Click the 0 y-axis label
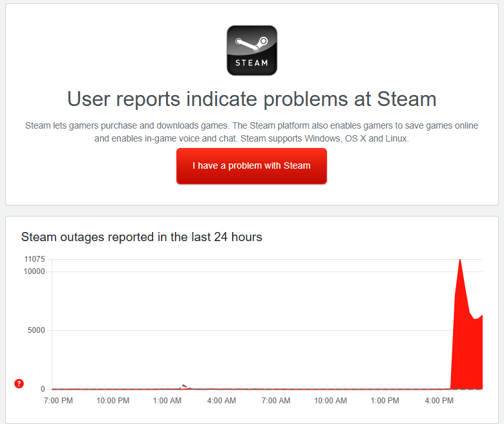Screen dimensions: 504x424 tap(43, 389)
